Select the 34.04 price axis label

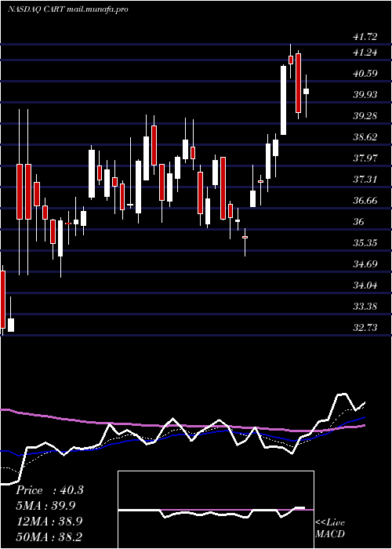pos(365,285)
